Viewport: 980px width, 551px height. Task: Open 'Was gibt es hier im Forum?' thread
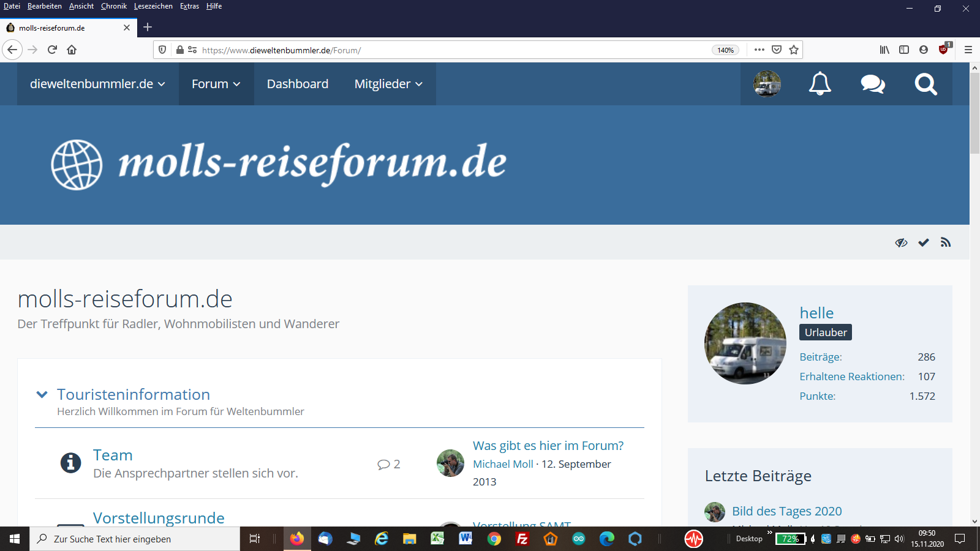548,446
